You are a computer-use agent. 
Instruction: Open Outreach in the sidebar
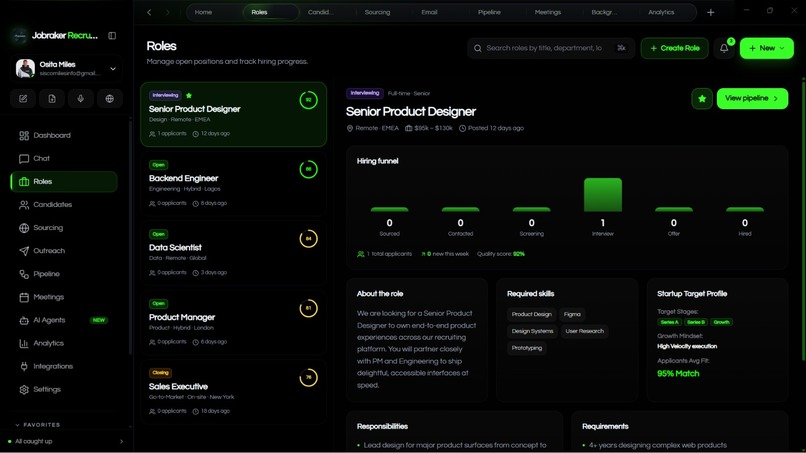pyautogui.click(x=64, y=251)
